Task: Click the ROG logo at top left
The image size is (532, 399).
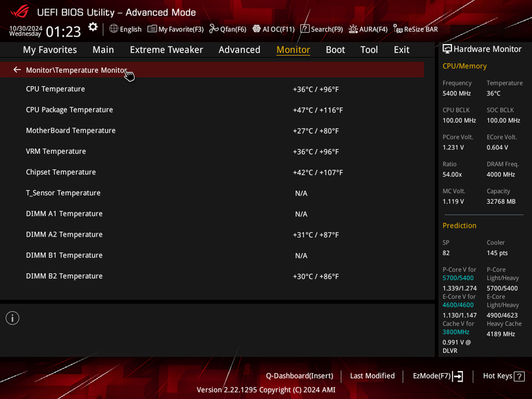Action: (x=20, y=11)
